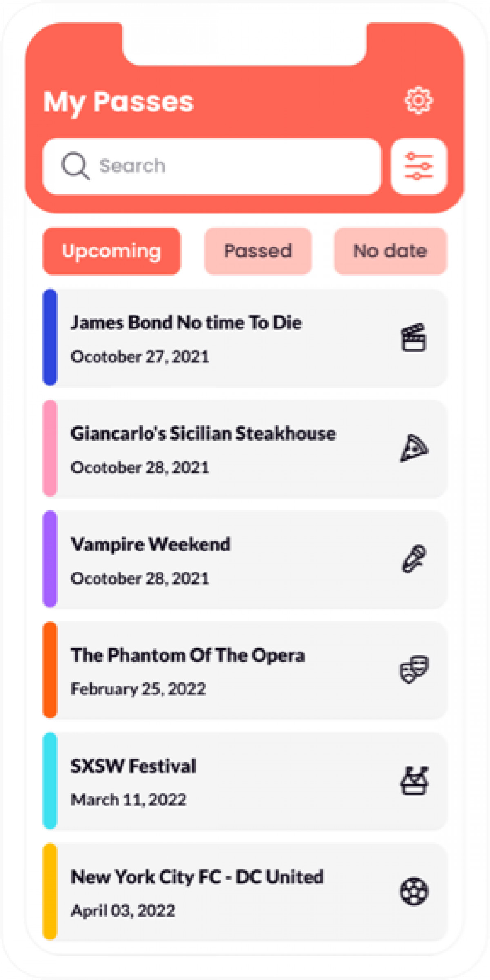Type in the Search field
The image size is (490, 980).
[229, 166]
